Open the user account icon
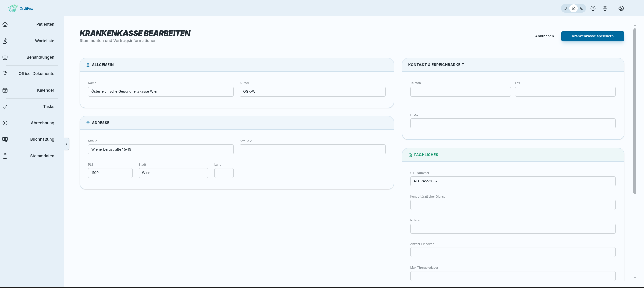This screenshot has height=288, width=644. (x=621, y=8)
